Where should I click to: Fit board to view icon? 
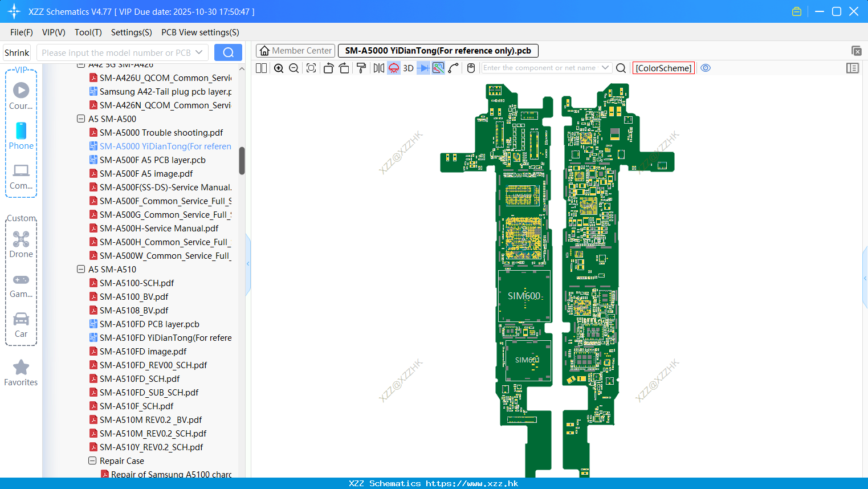(x=311, y=68)
